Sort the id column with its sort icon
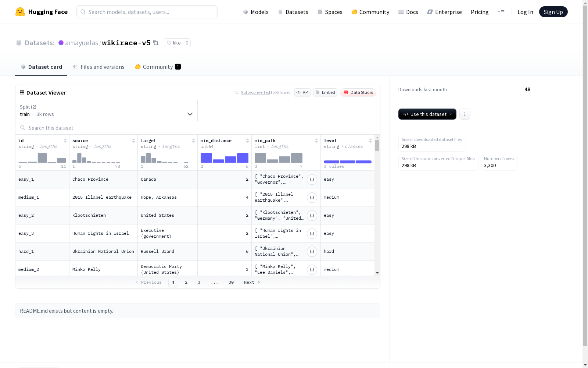The image size is (588, 368). [65, 141]
